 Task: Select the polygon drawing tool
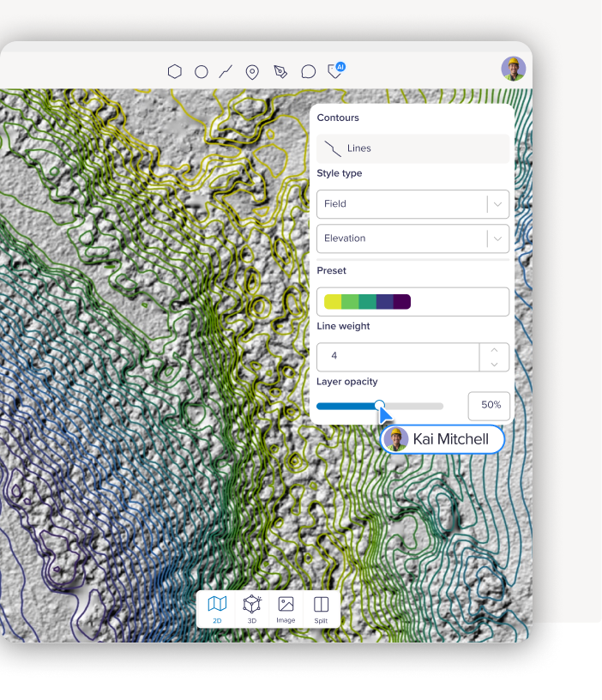[174, 71]
